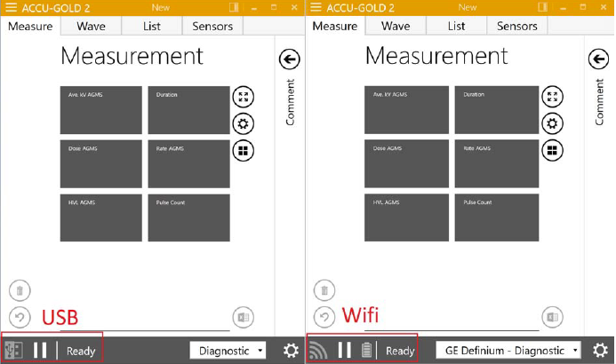Open hamburger menu in right Wifi window
The height and width of the screenshot is (364, 616).
tap(316, 7)
